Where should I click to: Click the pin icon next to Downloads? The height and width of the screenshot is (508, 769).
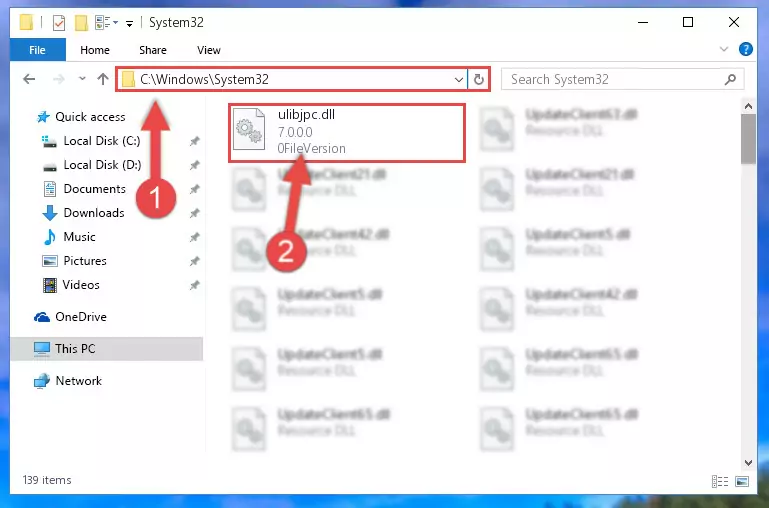(x=194, y=213)
